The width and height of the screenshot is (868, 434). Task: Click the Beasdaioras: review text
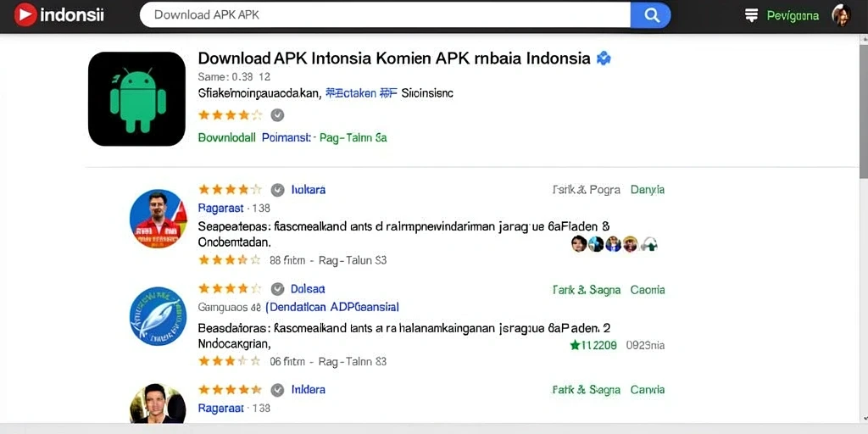pos(404,336)
